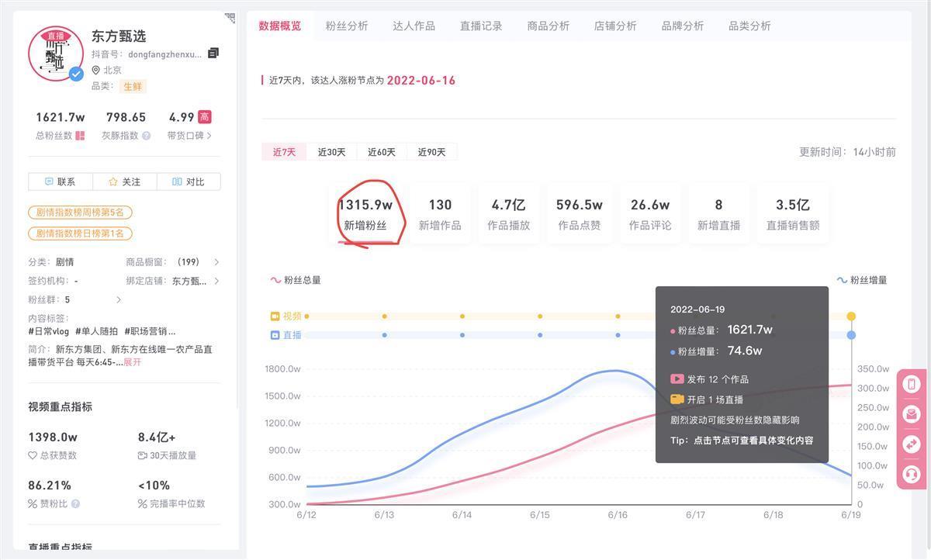Viewport: 931px width, 560px height.
Task: Open customer service headset icon
Action: pos(912,474)
